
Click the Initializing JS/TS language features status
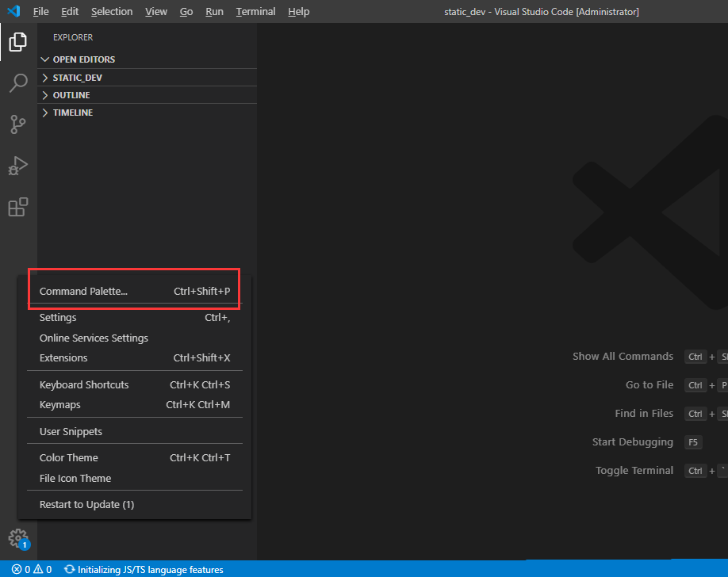(x=144, y=570)
